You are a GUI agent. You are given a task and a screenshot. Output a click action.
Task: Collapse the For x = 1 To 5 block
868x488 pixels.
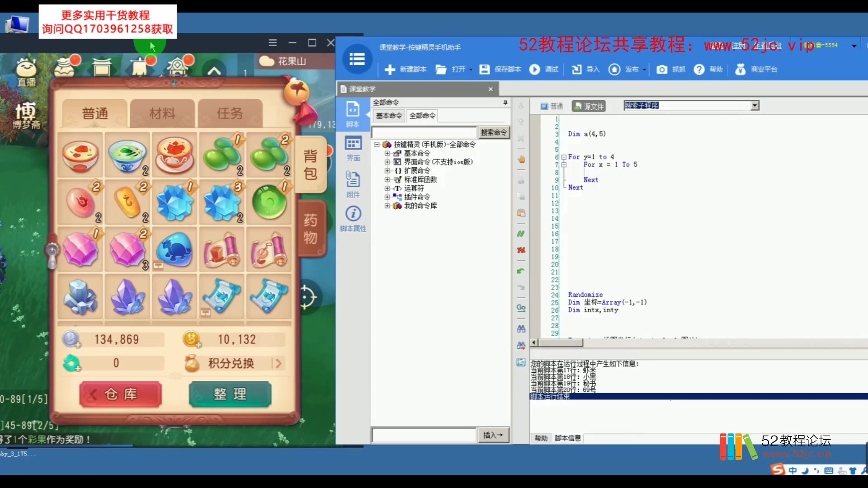click(x=564, y=165)
